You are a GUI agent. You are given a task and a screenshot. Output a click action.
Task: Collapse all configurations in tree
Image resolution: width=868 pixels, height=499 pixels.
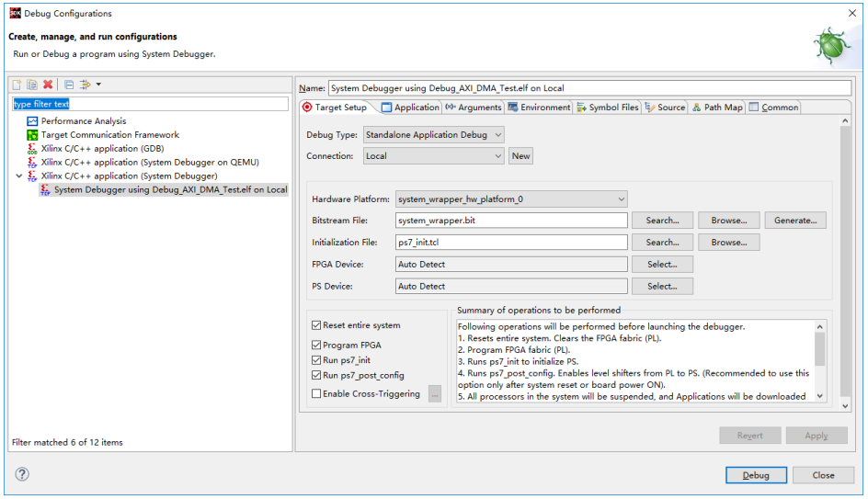point(69,85)
